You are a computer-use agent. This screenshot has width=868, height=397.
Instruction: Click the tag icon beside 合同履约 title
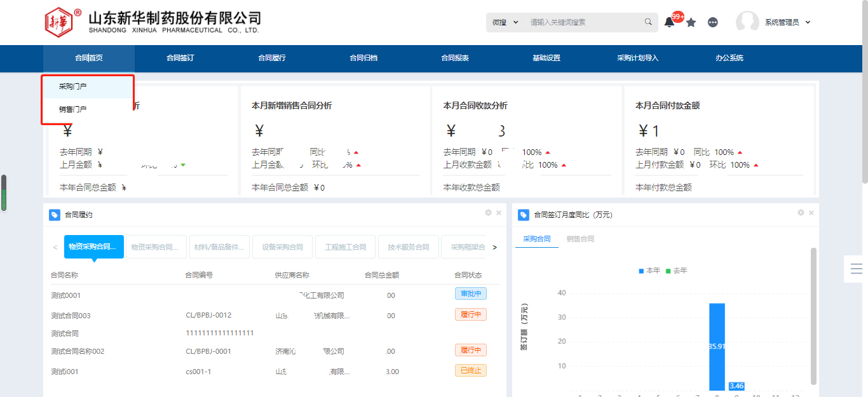pyautogui.click(x=55, y=215)
